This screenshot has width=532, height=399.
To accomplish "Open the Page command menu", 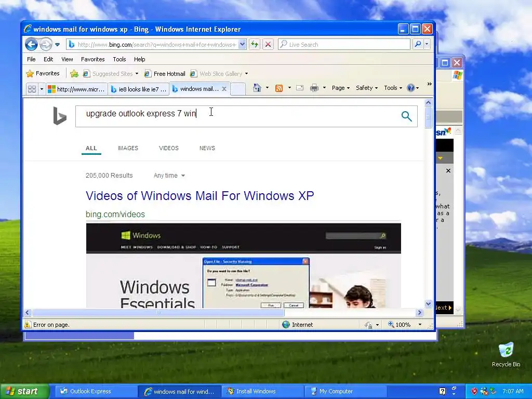I will (x=341, y=88).
